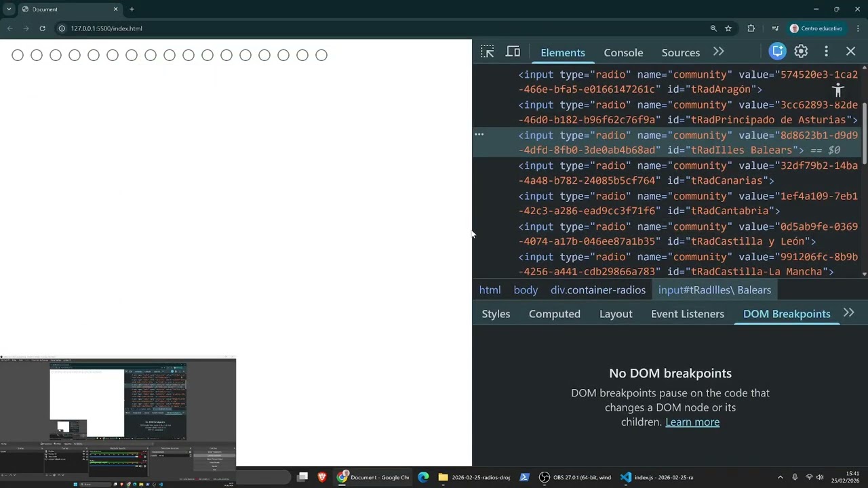Image resolution: width=868 pixels, height=488 pixels.
Task: Click the site information icon in the address bar
Action: (x=62, y=28)
